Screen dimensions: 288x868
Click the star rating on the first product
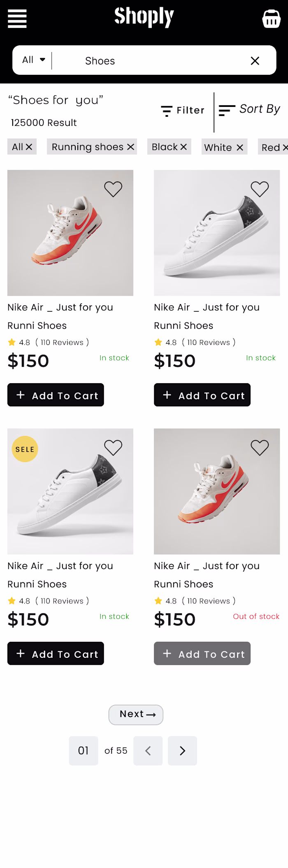(11, 342)
